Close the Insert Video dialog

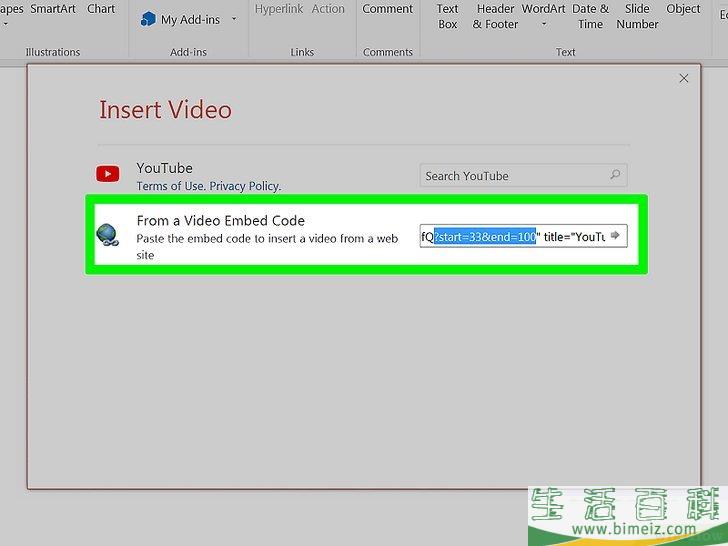point(683,78)
